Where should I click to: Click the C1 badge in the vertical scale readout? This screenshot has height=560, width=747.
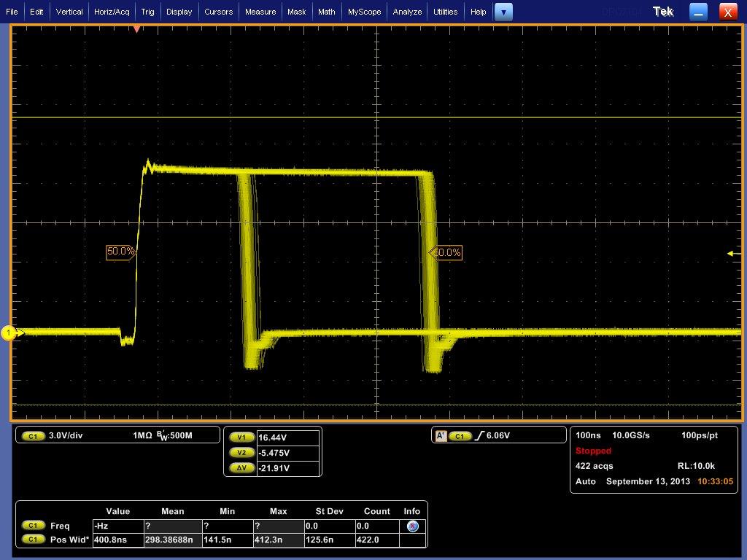coord(34,436)
